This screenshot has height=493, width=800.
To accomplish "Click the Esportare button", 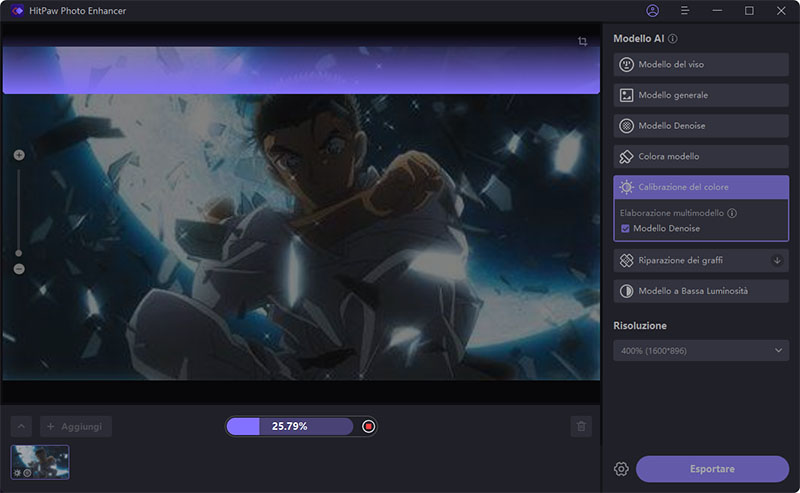I will tap(712, 469).
